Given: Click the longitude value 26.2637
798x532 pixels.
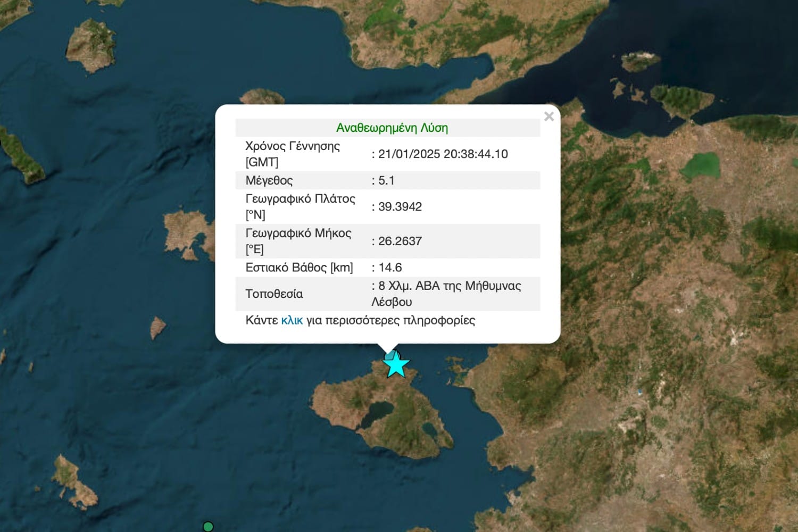Looking at the screenshot, I should pyautogui.click(x=400, y=241).
